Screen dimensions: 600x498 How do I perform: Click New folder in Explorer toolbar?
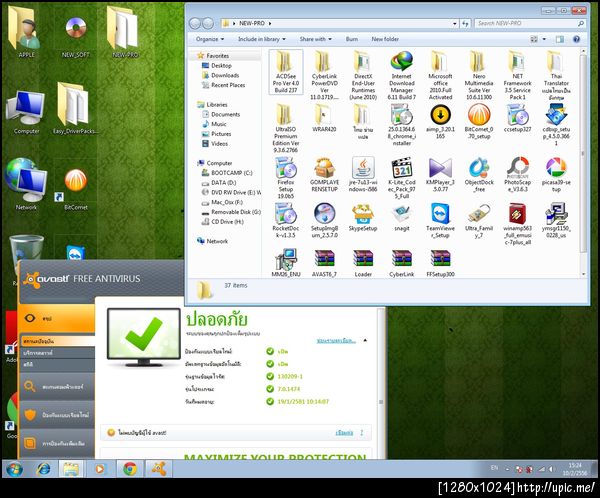pyautogui.click(x=385, y=39)
